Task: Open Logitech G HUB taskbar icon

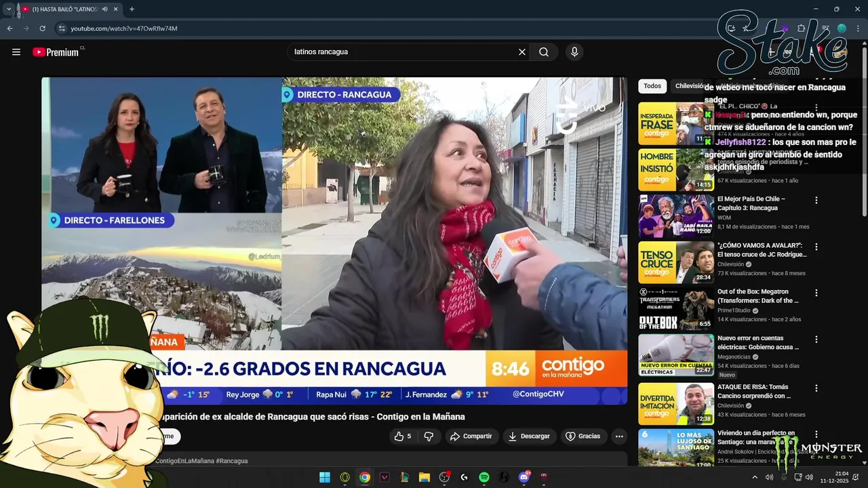Action: (464, 477)
